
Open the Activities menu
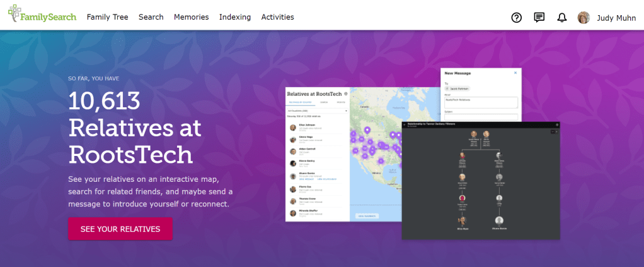[277, 17]
